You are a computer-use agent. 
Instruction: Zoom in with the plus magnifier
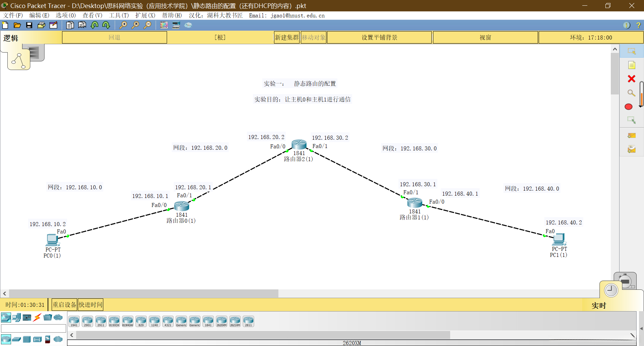[x=123, y=25]
